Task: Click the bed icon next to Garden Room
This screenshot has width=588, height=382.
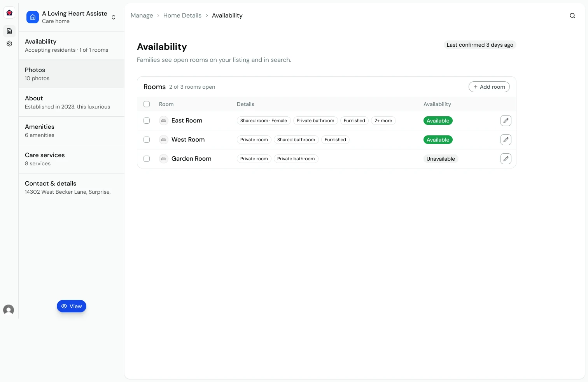Action: (x=164, y=159)
